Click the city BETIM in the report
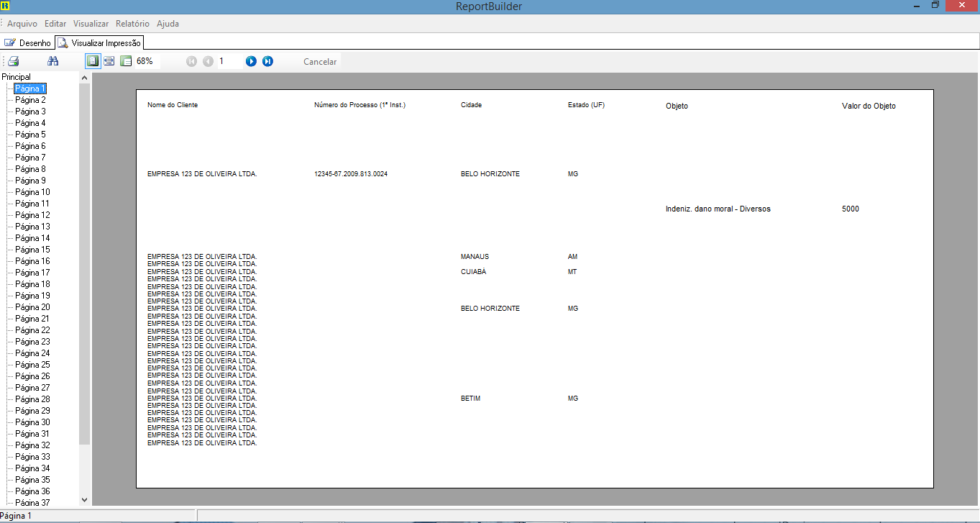980x523 pixels. [x=470, y=399]
